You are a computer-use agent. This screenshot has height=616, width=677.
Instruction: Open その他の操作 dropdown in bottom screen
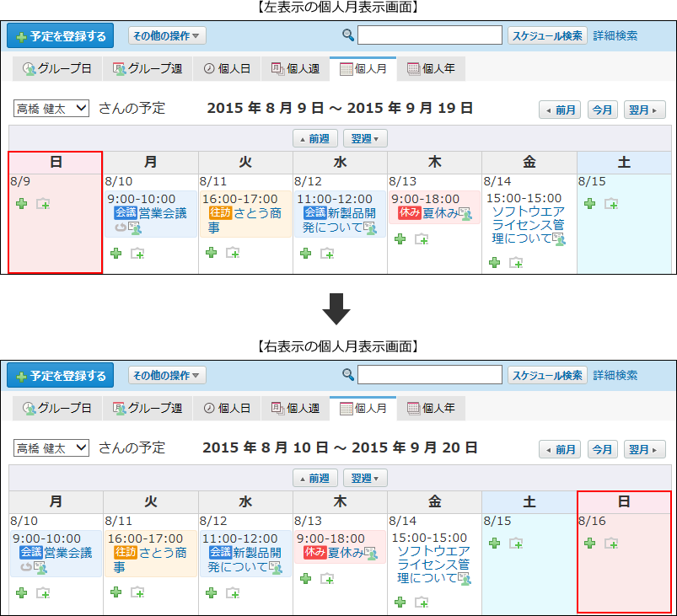(x=167, y=375)
